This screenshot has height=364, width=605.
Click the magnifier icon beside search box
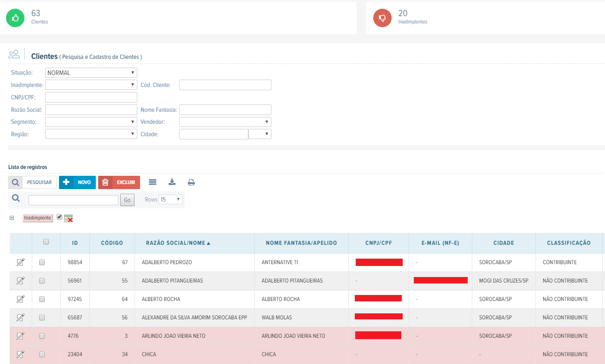[16, 198]
